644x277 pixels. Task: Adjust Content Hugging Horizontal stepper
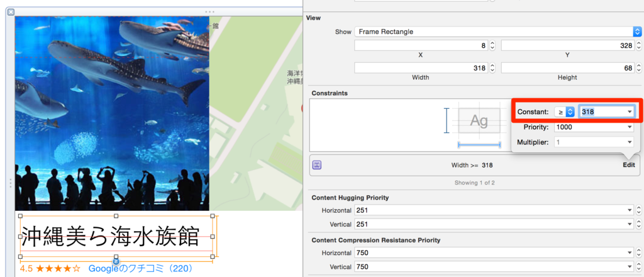coord(638,210)
